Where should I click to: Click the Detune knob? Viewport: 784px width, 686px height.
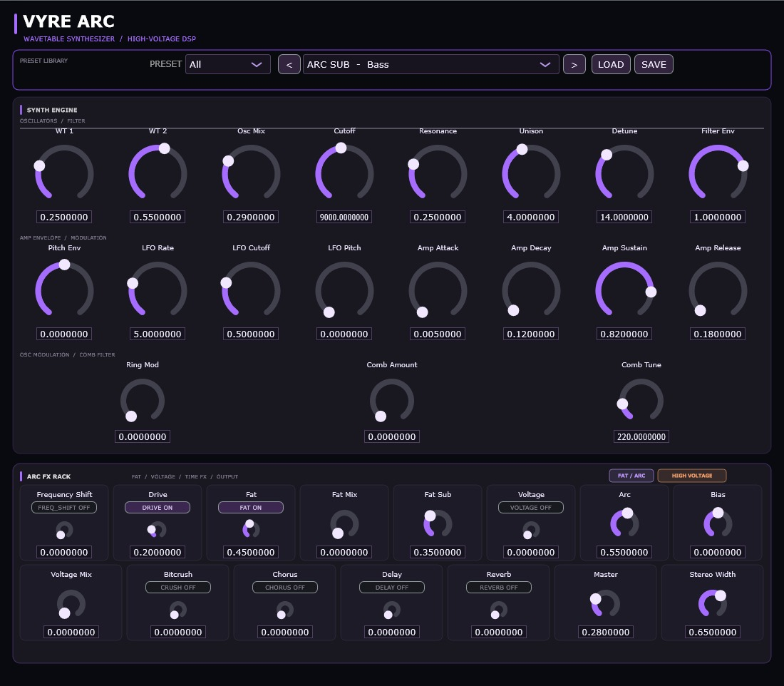click(x=624, y=173)
